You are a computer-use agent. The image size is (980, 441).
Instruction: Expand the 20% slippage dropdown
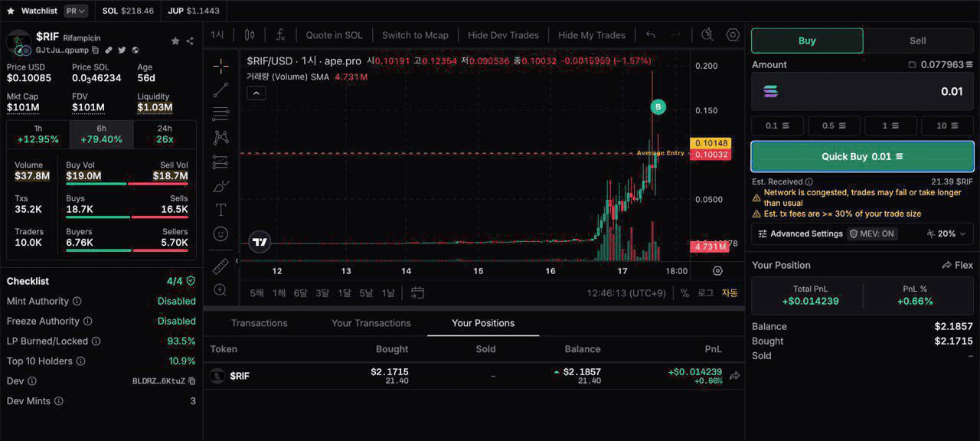pyautogui.click(x=946, y=234)
